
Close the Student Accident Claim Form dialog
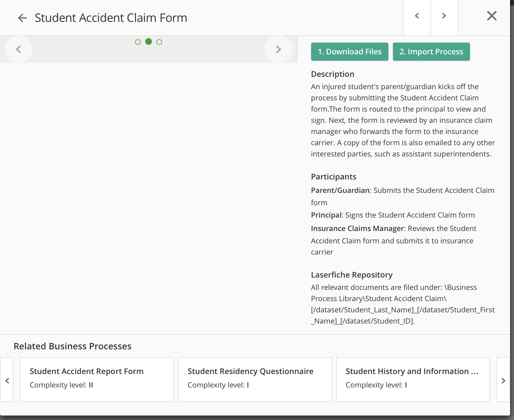tap(492, 16)
